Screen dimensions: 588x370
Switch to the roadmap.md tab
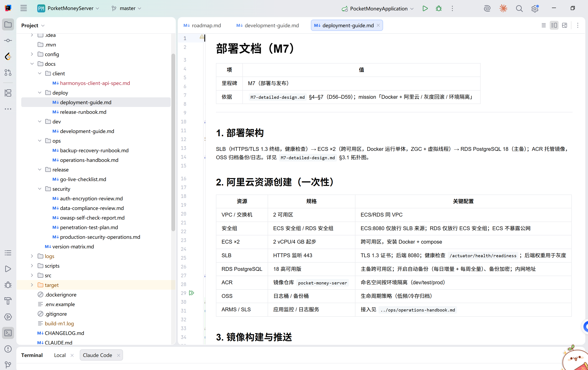(202, 25)
